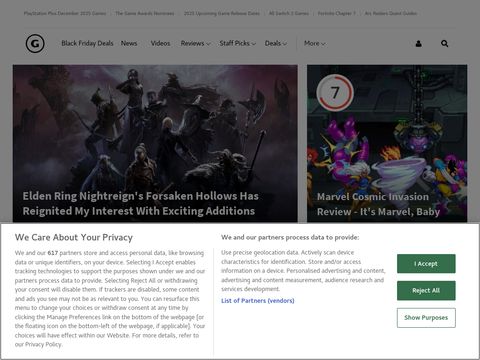Click the I Accept button
Viewport: 480px width, 360px height.
click(426, 264)
